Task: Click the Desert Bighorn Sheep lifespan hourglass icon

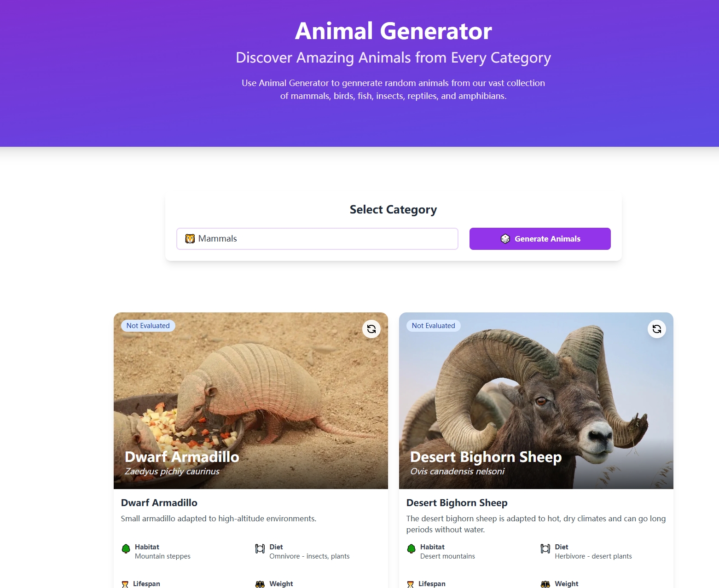Action: [x=411, y=584]
